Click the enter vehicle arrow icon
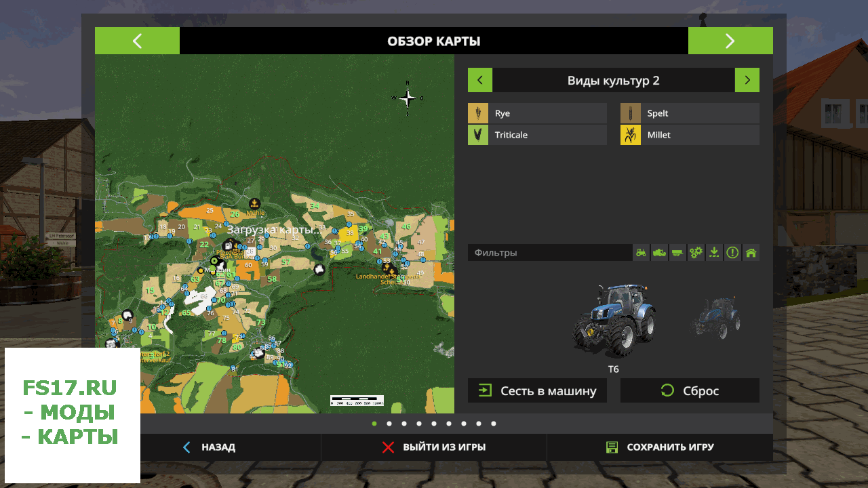The width and height of the screenshot is (868, 488). pyautogui.click(x=485, y=390)
